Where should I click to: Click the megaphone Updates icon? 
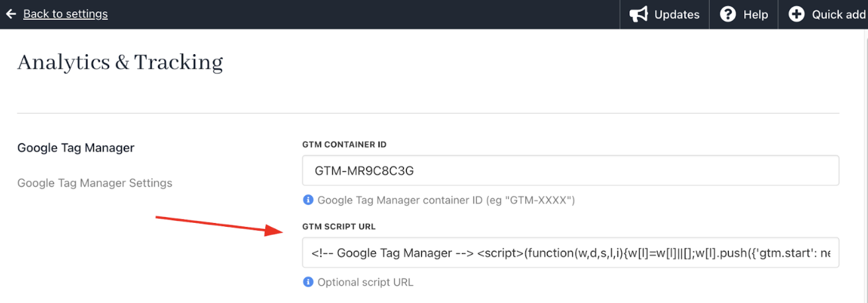(x=638, y=15)
